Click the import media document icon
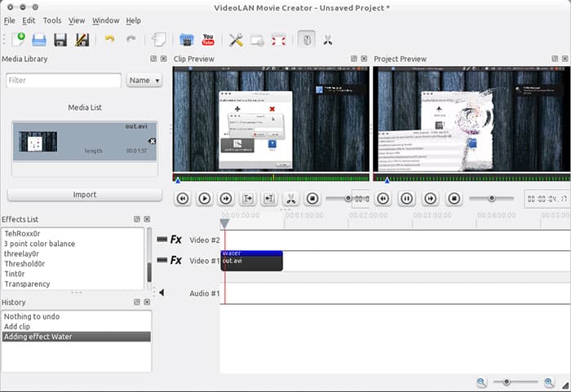Image resolution: width=571 pixels, height=392 pixels. pyautogui.click(x=159, y=40)
